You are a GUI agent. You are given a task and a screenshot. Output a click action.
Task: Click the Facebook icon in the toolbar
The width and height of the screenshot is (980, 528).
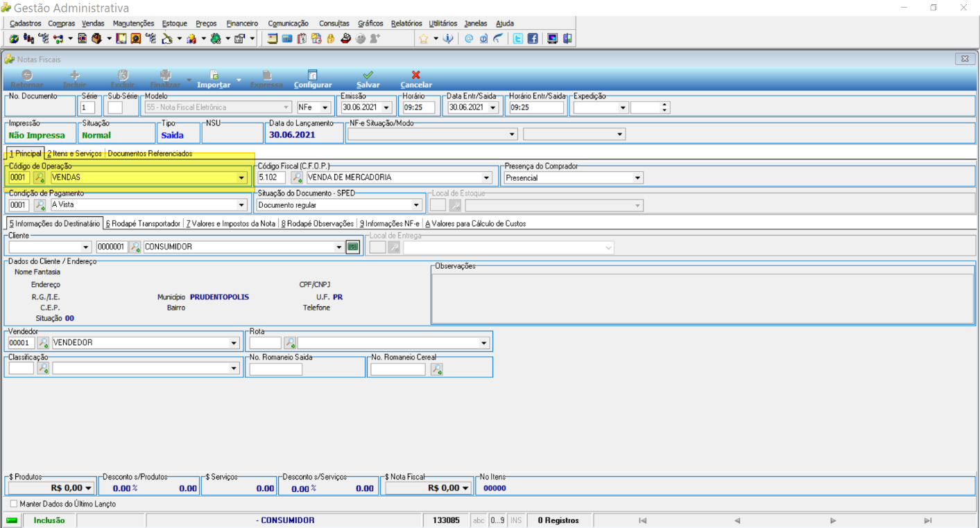(x=533, y=39)
